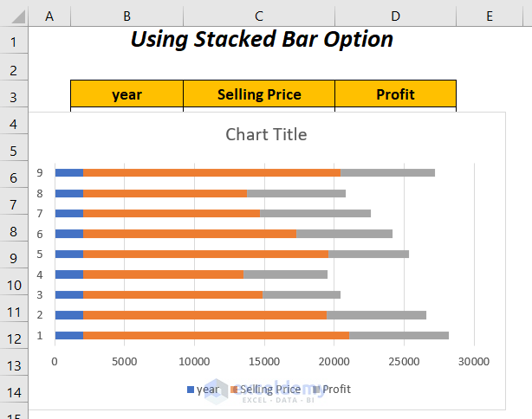Select column A header
The height and width of the screenshot is (419, 532).
49,15
